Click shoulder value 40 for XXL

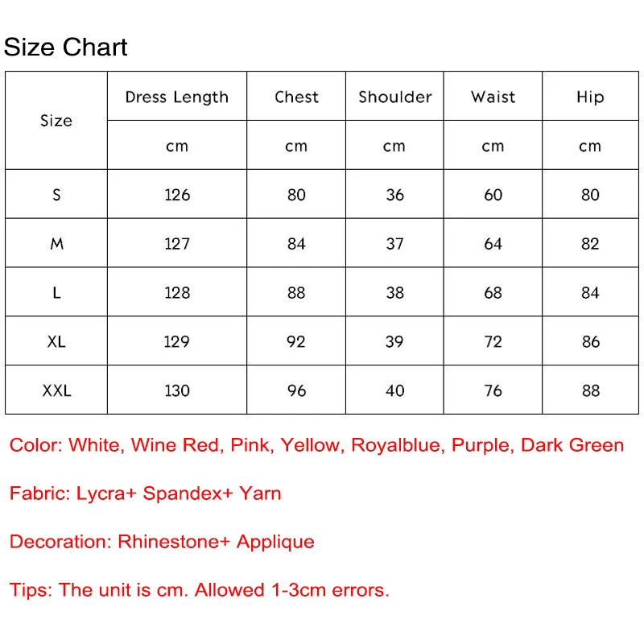(x=394, y=390)
